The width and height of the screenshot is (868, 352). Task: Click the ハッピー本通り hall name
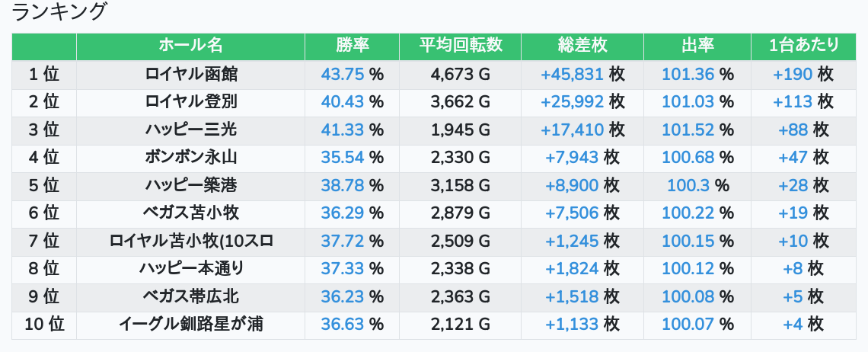pyautogui.click(x=190, y=268)
